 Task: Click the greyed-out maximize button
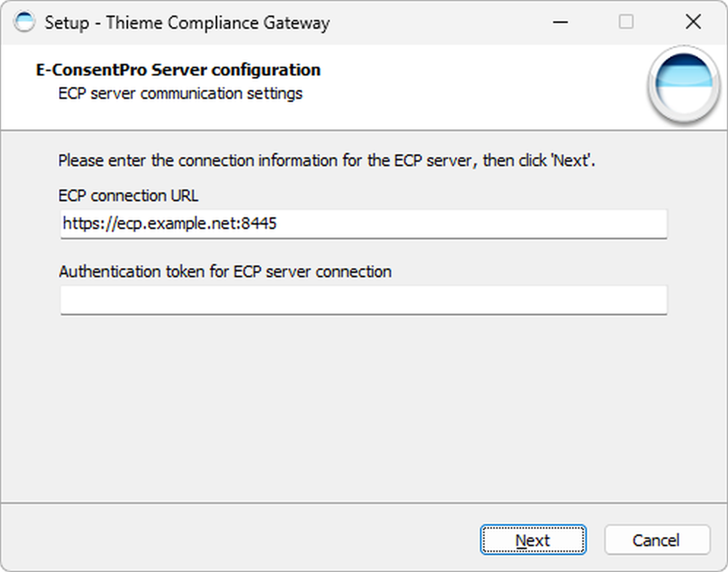click(x=626, y=22)
